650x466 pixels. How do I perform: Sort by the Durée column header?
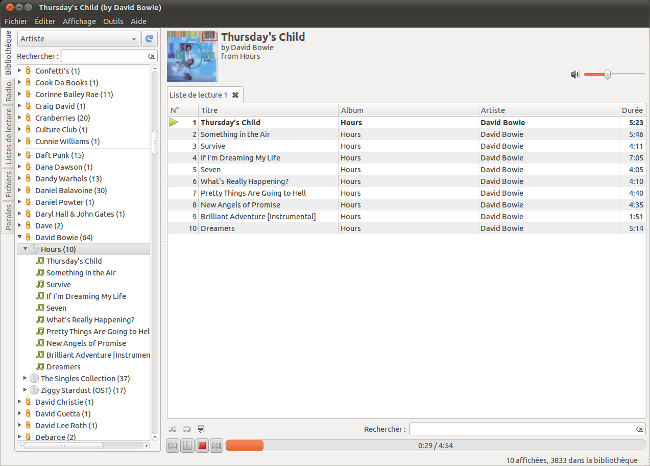click(x=632, y=110)
